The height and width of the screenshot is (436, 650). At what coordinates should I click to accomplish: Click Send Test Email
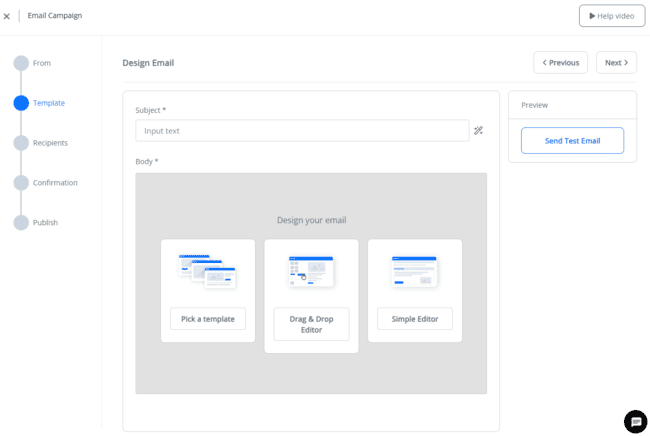(572, 140)
